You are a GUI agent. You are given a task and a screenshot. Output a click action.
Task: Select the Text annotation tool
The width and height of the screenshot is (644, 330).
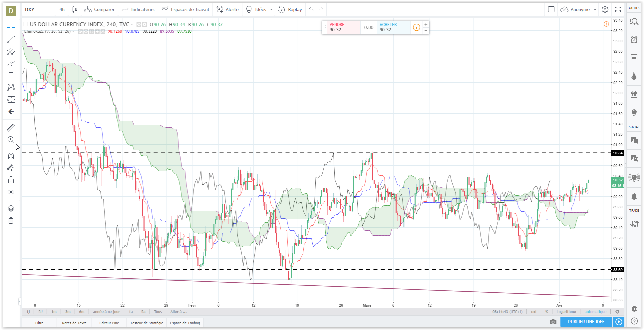click(x=11, y=75)
